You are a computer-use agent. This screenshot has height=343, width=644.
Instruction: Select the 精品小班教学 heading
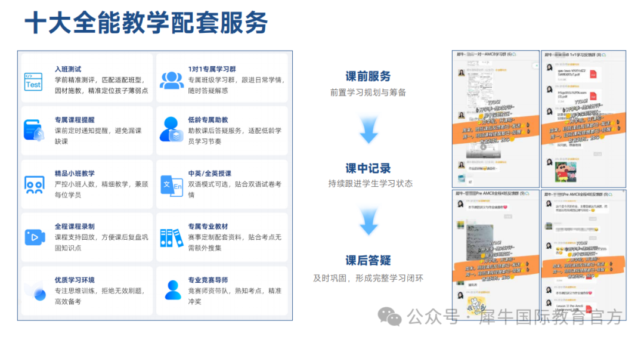[x=75, y=174]
